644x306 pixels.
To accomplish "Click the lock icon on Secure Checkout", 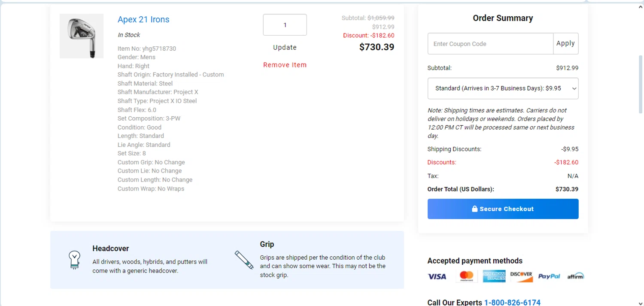I will click(474, 209).
